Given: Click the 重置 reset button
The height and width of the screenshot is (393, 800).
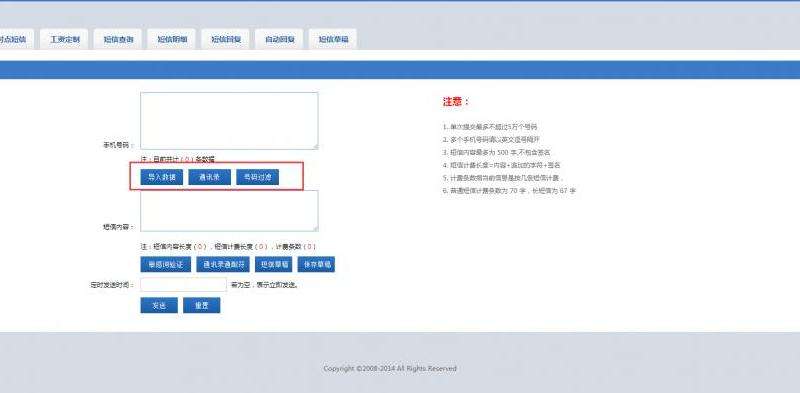Looking at the screenshot, I should pyautogui.click(x=202, y=305).
